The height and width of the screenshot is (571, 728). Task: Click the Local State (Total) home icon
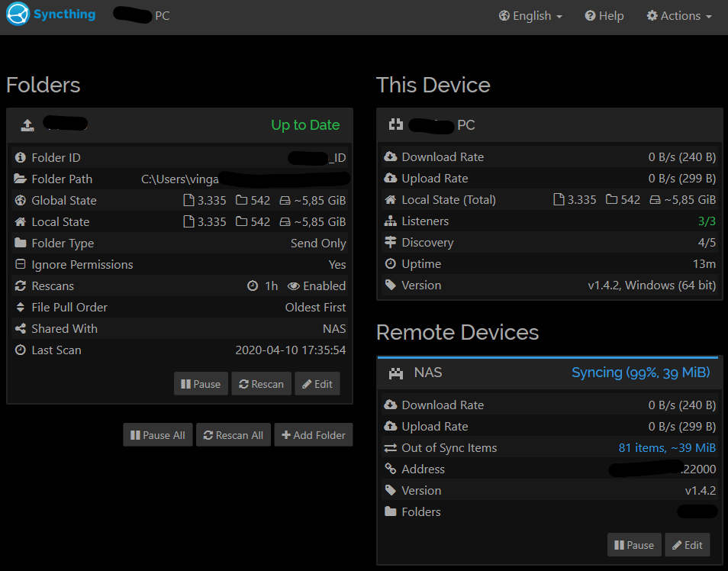click(x=391, y=199)
